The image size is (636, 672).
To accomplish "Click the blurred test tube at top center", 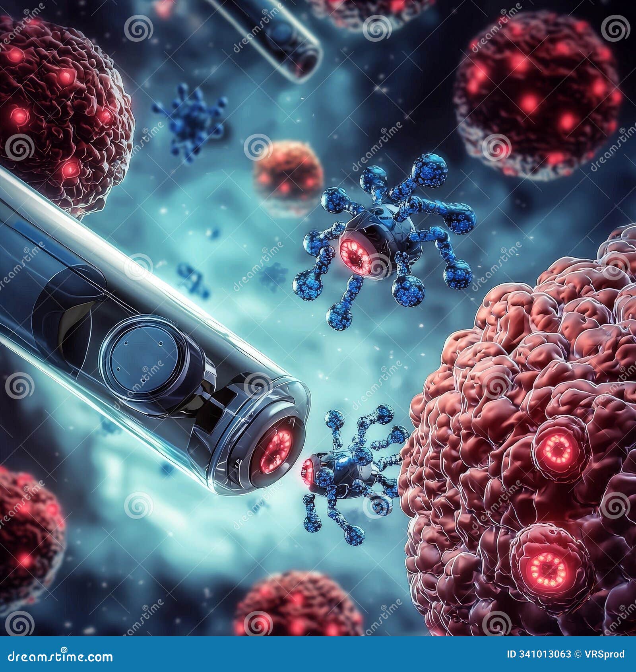I will pos(278,36).
